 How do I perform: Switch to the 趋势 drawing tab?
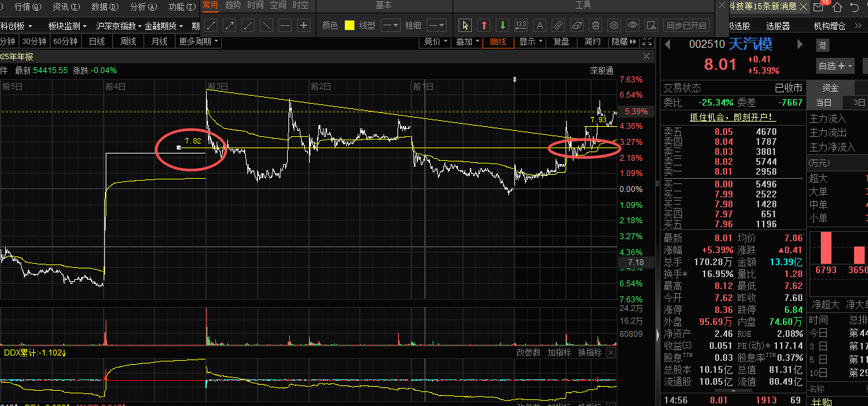(233, 5)
